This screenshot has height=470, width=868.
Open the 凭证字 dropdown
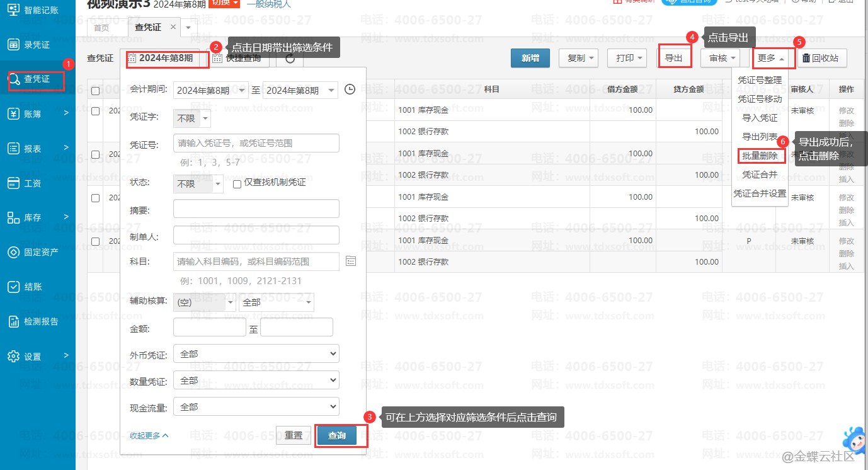[x=192, y=118]
